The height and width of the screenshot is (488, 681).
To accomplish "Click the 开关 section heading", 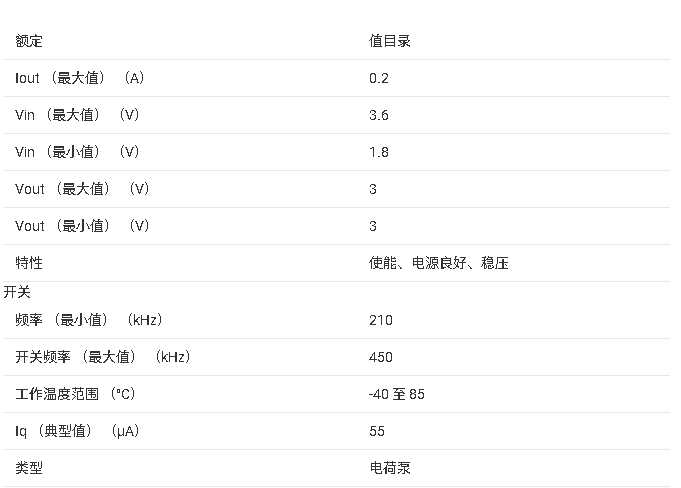I will [17, 292].
